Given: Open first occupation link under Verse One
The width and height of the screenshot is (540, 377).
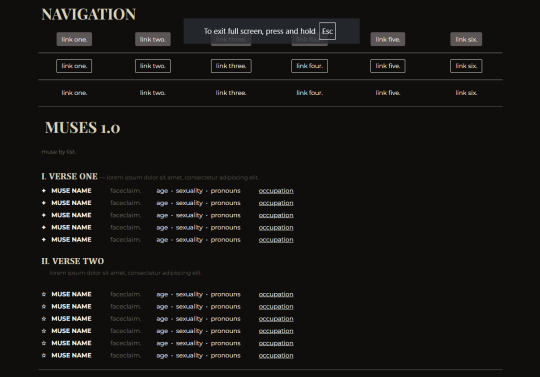Looking at the screenshot, I should pos(276,191).
